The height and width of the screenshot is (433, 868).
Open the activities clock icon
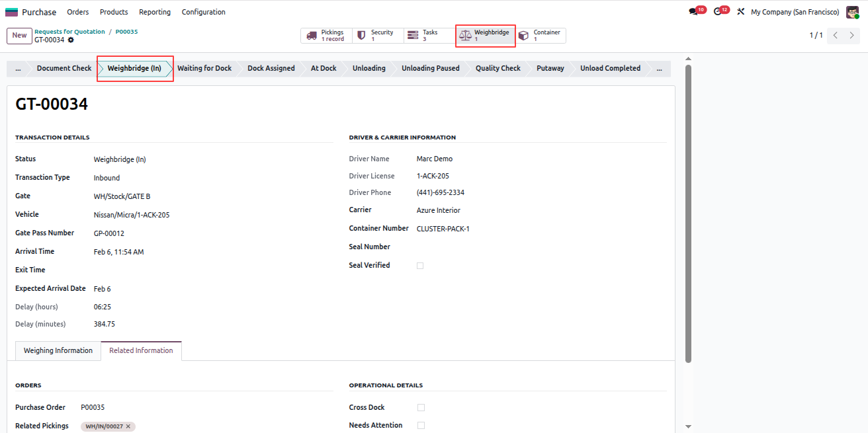tap(717, 12)
